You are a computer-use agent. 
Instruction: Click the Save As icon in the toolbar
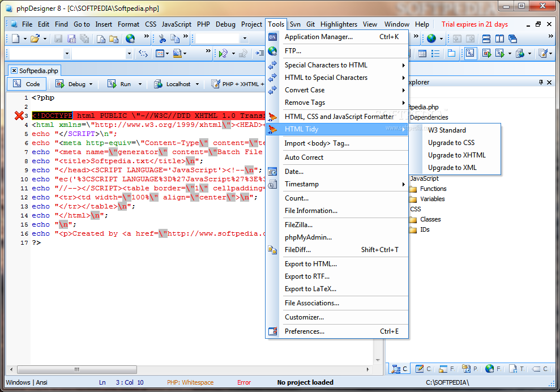[x=72, y=39]
